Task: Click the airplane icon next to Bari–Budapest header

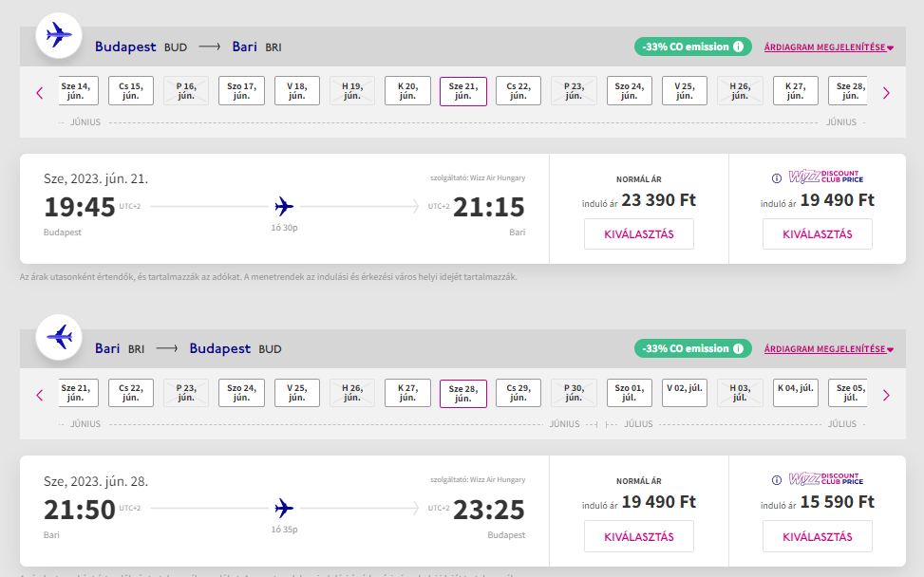Action: tap(59, 338)
